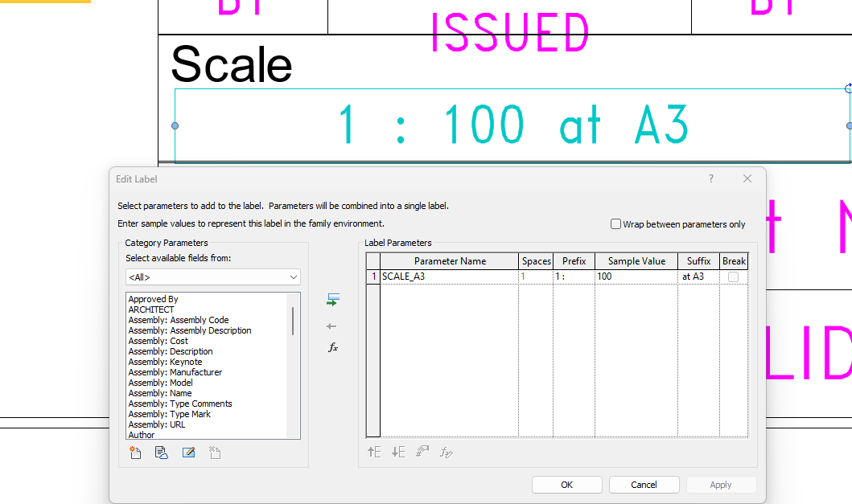Click the Prefix column header
This screenshot has width=852, height=504.
(574, 261)
